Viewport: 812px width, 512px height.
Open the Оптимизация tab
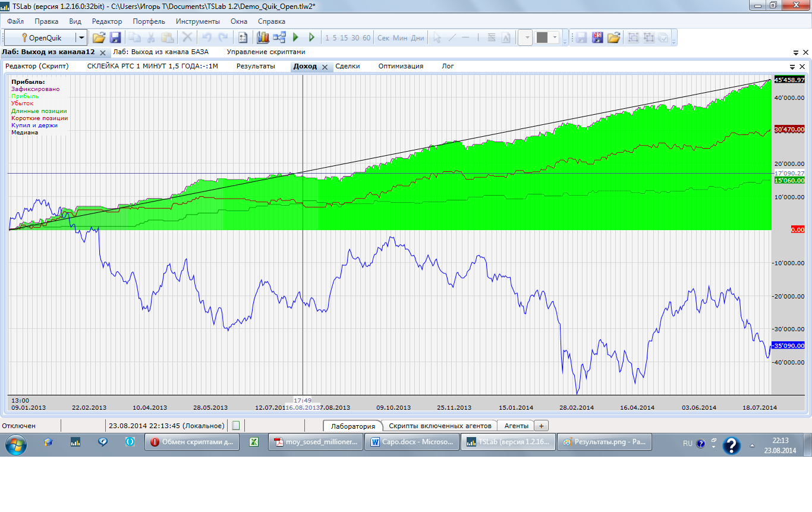click(x=401, y=66)
